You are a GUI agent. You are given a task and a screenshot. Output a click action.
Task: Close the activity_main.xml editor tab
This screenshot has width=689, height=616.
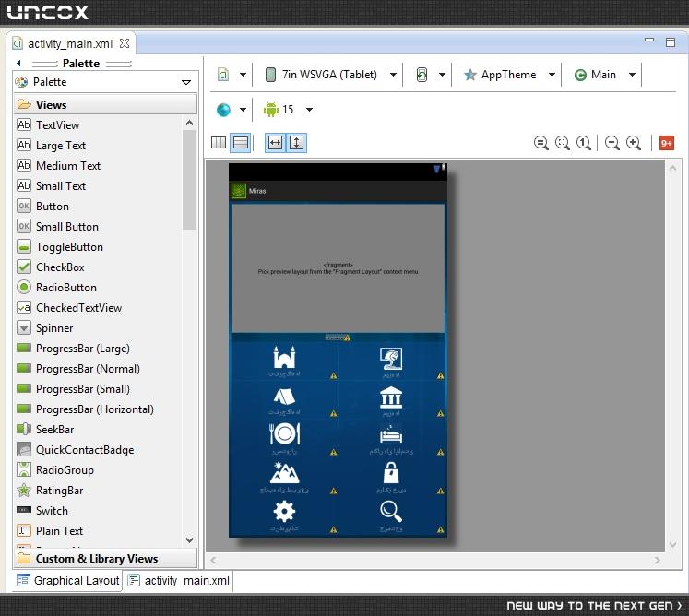click(x=125, y=43)
